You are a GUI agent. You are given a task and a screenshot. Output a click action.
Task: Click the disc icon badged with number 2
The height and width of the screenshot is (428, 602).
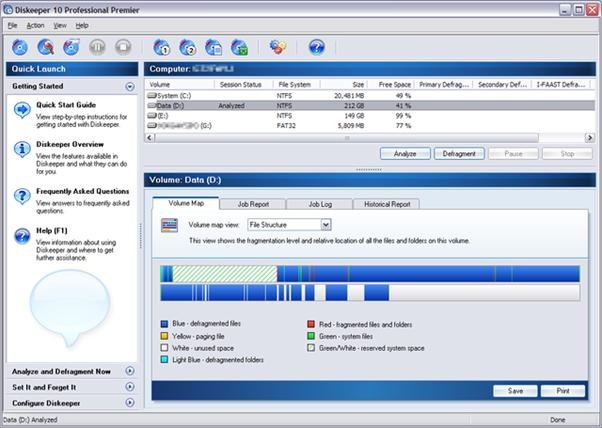187,47
